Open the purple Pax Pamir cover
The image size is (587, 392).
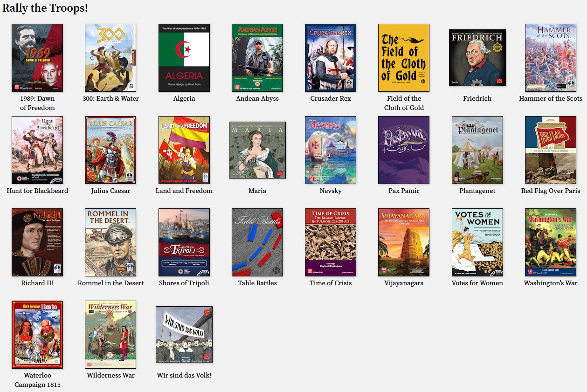point(404,150)
